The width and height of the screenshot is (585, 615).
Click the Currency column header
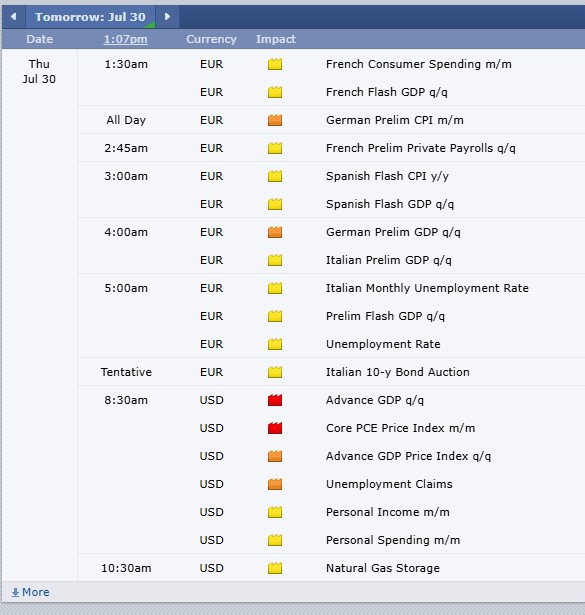point(211,39)
